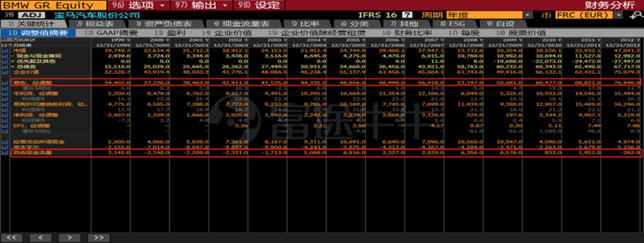This screenshot has height=243, width=644.
Task: Select the 15) 企业价值除经营租赁 sub-tab
Action: [x=317, y=33]
